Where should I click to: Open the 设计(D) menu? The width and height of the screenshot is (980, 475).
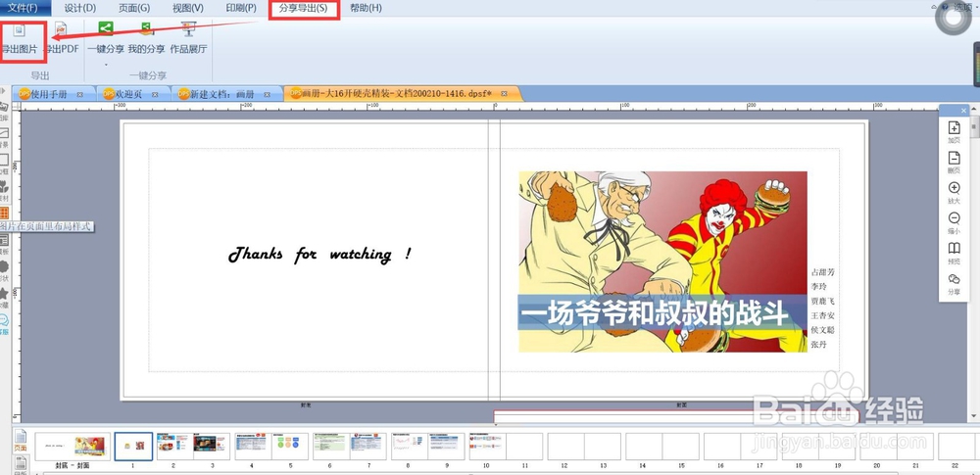coord(80,8)
